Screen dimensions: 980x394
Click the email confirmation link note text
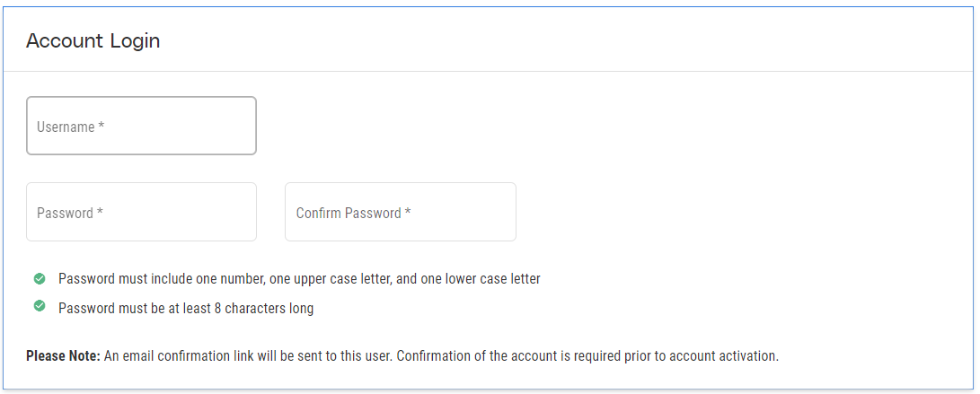[440, 355]
